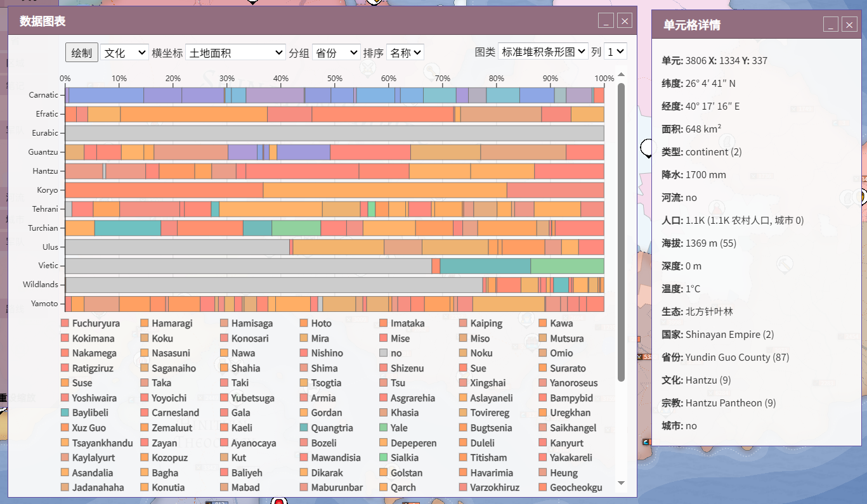867x504 pixels.
Task: Click the Baylibeli teal legend swatch
Action: click(x=65, y=413)
